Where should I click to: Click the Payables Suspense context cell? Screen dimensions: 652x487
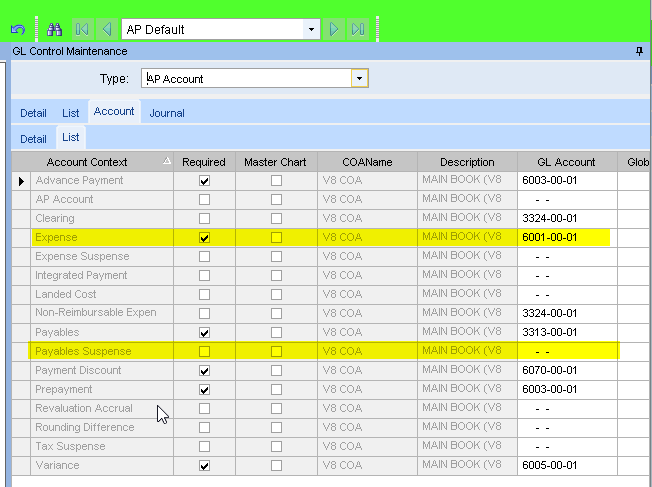pyautogui.click(x=102, y=351)
